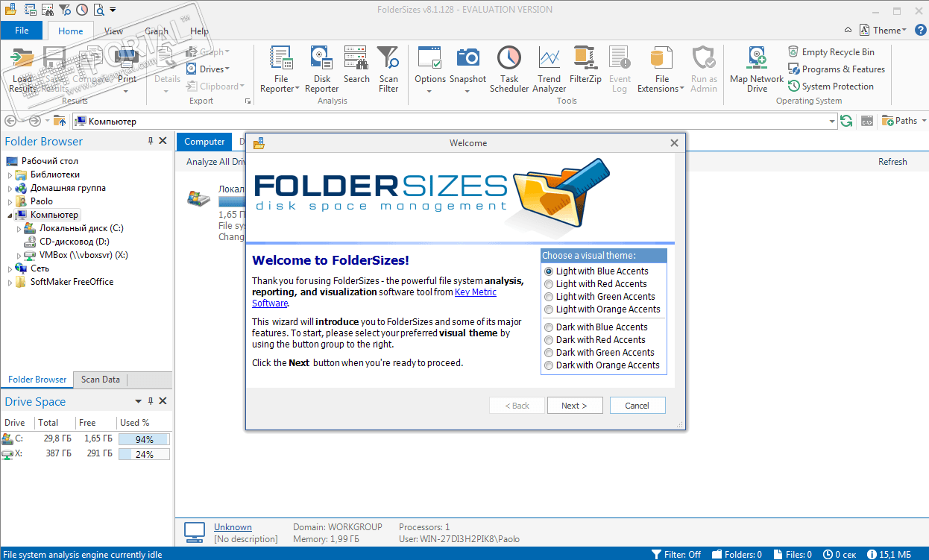Close the Drive Space panel
929x560 pixels.
pos(163,401)
